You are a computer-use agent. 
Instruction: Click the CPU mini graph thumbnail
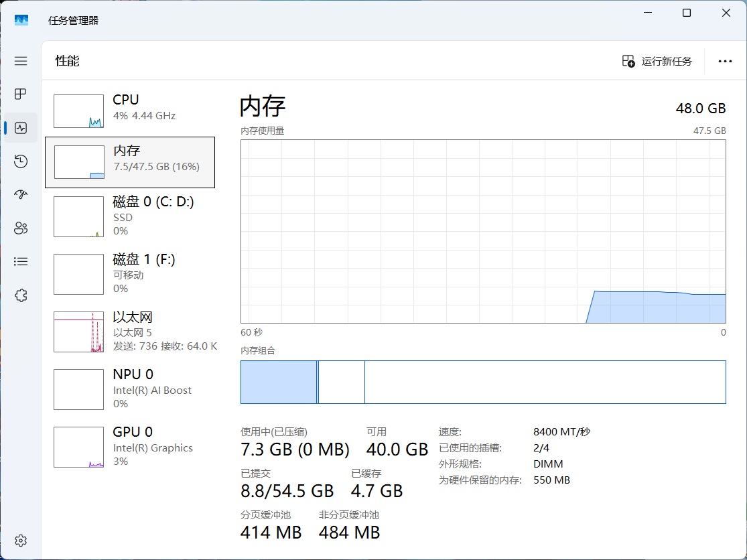(78, 111)
